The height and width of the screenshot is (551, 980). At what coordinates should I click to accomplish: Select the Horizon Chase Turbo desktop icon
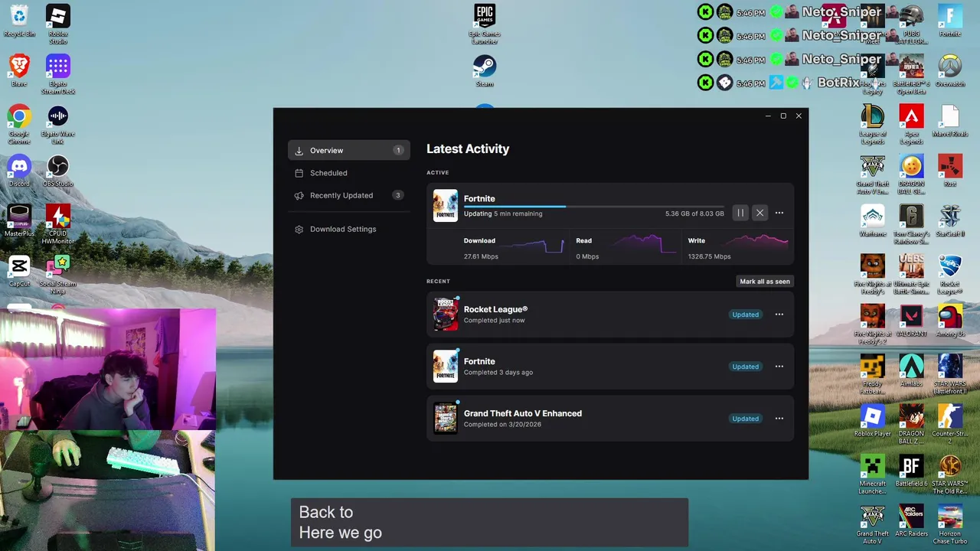click(950, 523)
